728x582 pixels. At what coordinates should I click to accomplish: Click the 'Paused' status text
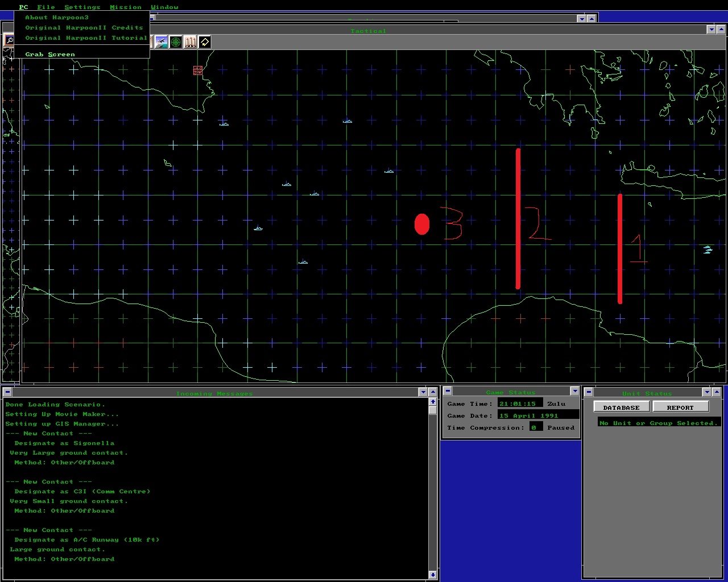pyautogui.click(x=561, y=428)
